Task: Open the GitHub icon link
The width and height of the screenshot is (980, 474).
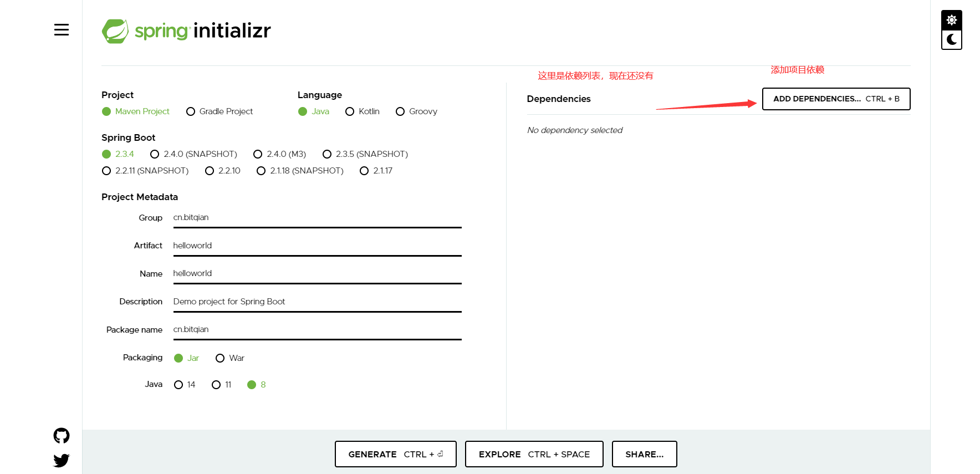Action: click(x=62, y=436)
